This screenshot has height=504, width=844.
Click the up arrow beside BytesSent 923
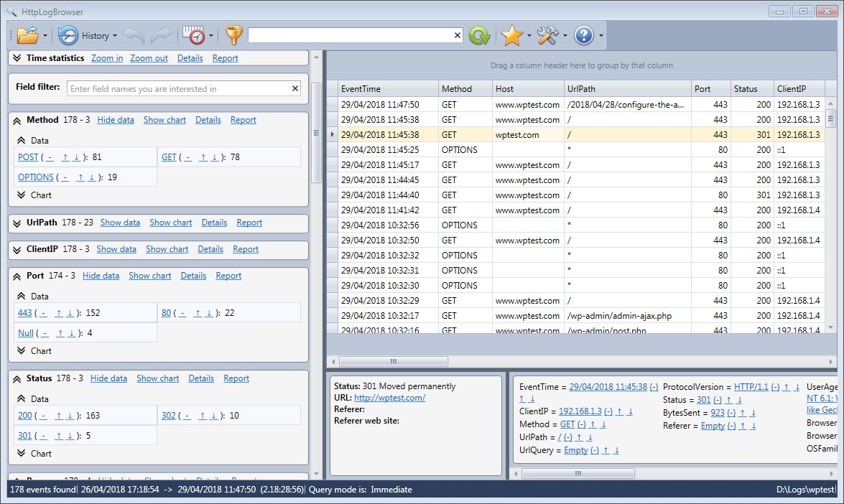pos(742,413)
